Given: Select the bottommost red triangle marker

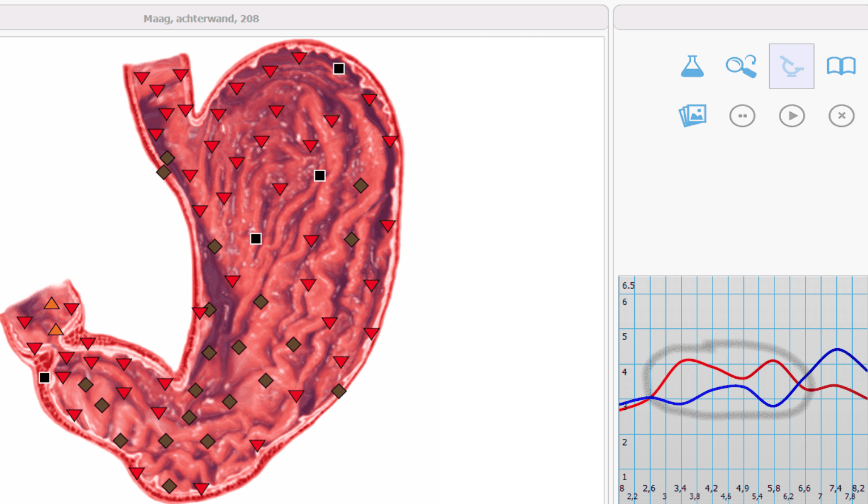Looking at the screenshot, I should (x=201, y=488).
